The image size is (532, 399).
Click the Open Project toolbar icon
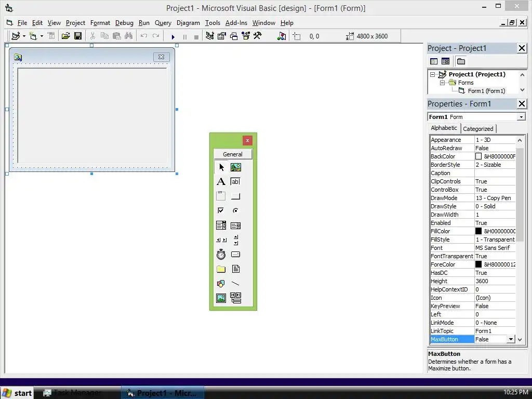[x=66, y=36]
